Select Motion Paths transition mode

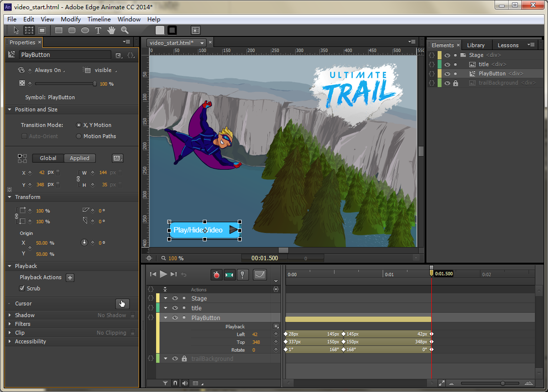tap(79, 136)
